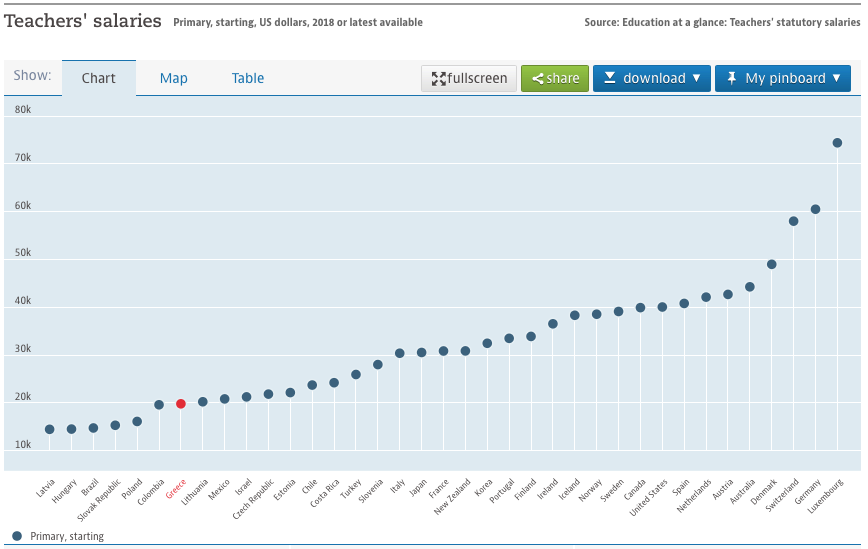Click the Latvia data point
Viewport: 868px width, 549px height.
(50, 430)
